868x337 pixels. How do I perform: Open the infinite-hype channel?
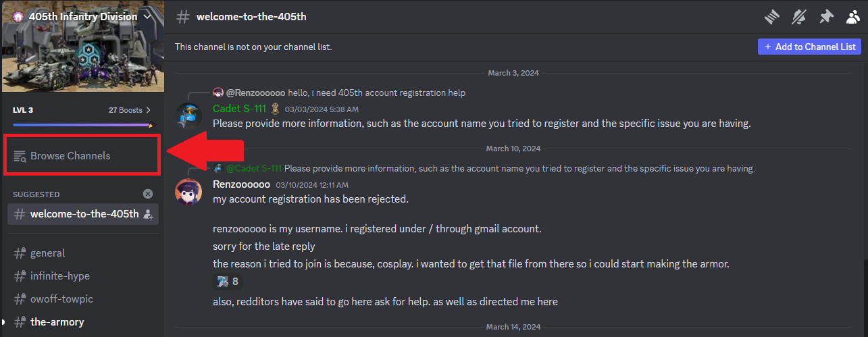(59, 276)
